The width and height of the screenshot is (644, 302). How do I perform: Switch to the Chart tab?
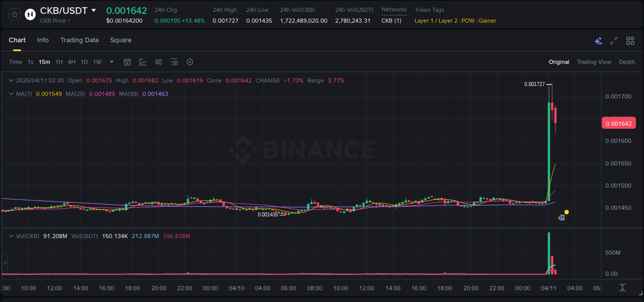point(17,40)
